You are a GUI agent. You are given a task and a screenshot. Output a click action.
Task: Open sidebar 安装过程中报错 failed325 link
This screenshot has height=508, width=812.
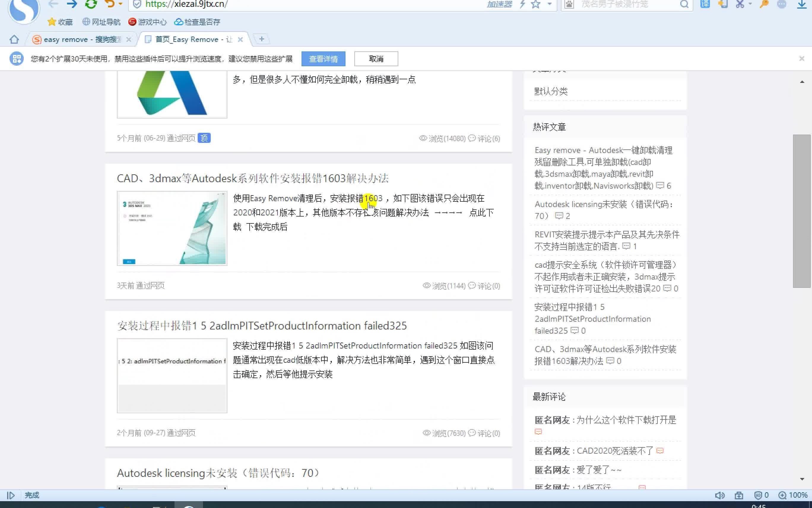point(593,319)
